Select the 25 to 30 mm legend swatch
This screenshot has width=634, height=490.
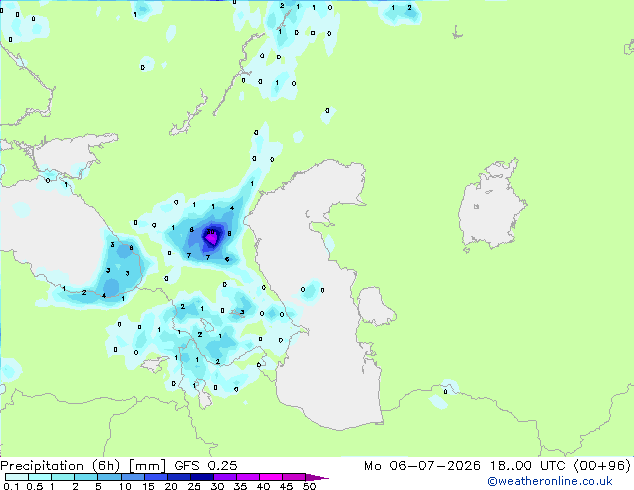click(201, 477)
